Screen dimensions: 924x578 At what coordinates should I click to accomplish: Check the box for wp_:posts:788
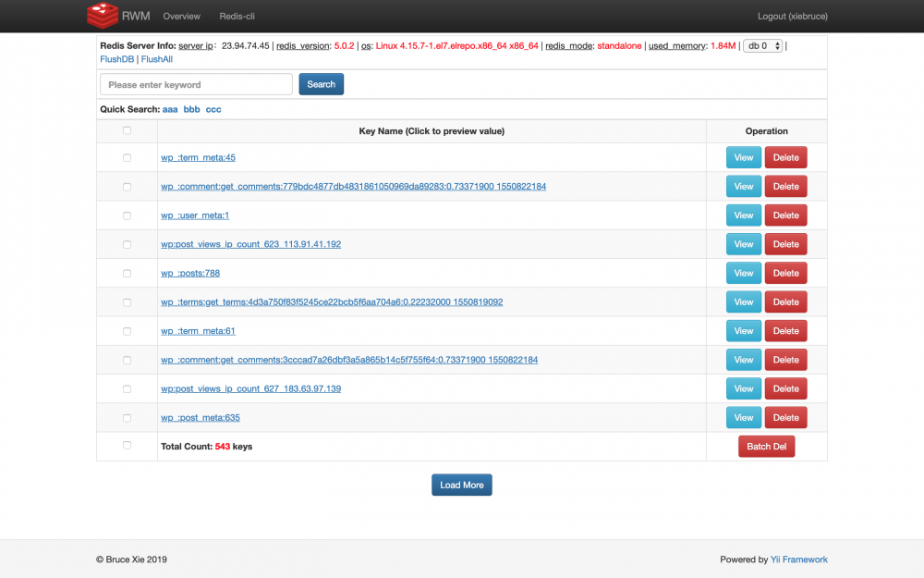pyautogui.click(x=127, y=273)
